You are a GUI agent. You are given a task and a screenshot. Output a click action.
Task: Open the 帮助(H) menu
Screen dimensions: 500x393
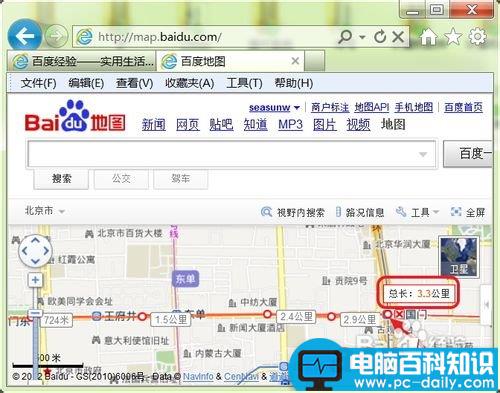[x=293, y=83]
